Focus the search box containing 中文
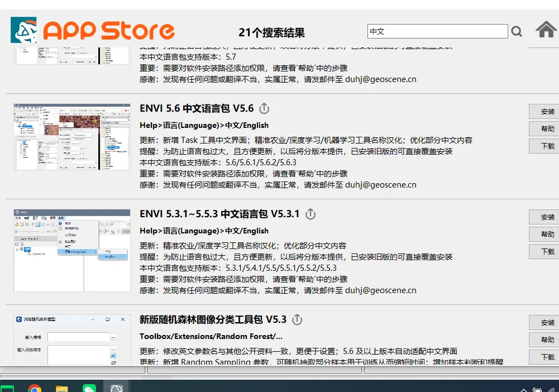 pos(437,31)
